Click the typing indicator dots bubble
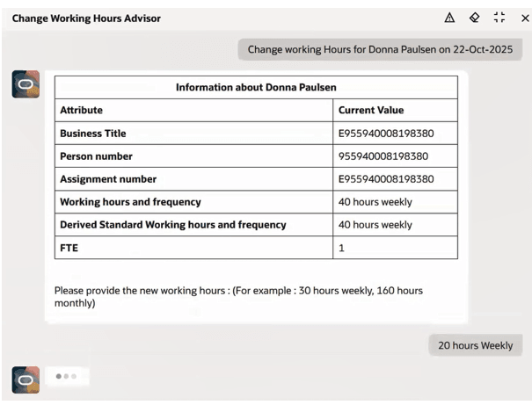Screen dimensions: 532x405 point(67,376)
